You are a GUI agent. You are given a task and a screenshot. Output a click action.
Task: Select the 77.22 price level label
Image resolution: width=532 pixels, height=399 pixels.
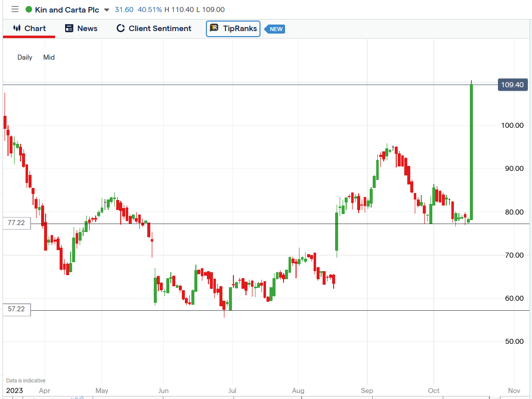17,223
